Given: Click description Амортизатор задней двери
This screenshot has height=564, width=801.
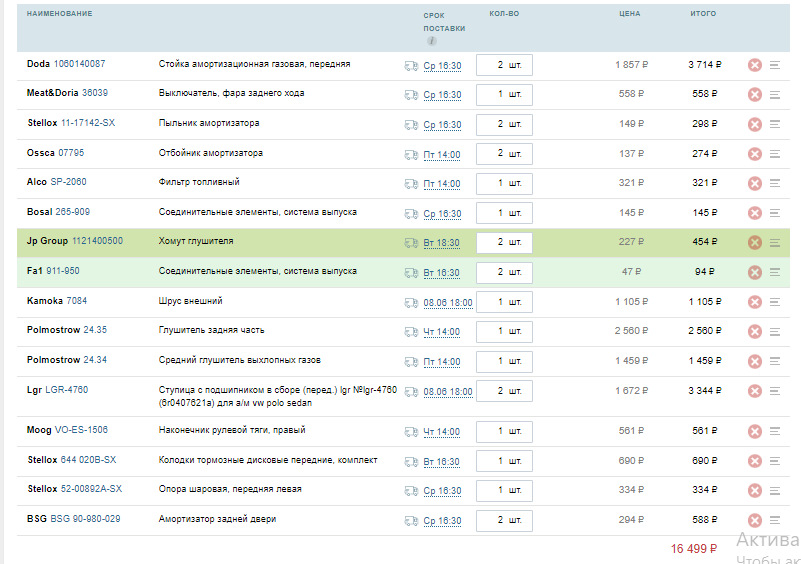Looking at the screenshot, I should click(x=218, y=519).
